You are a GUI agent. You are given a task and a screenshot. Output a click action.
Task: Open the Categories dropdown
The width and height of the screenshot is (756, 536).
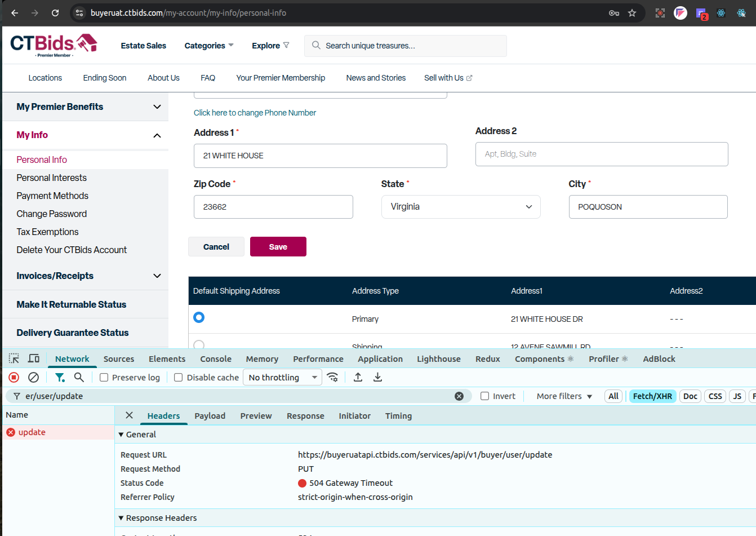tap(209, 46)
